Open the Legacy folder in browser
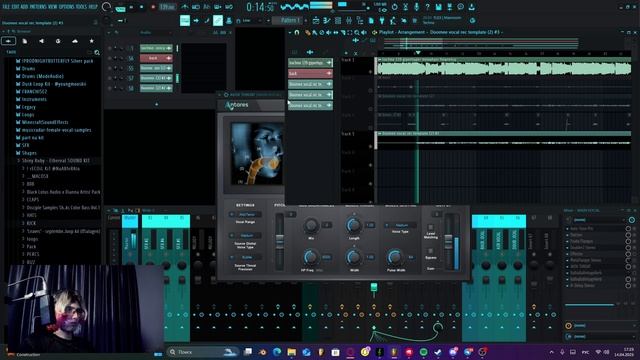This screenshot has width=640, height=360. [x=29, y=107]
